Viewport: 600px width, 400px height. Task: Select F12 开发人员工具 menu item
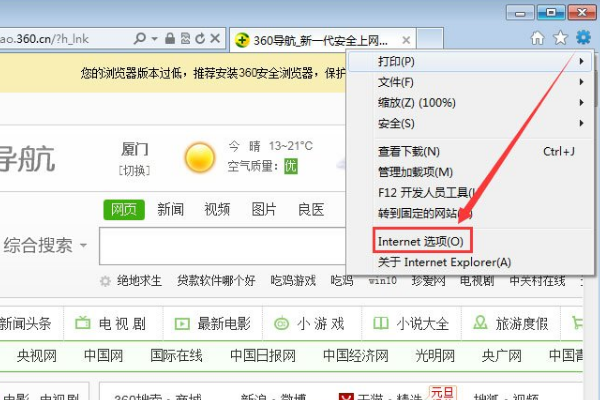tap(470, 193)
